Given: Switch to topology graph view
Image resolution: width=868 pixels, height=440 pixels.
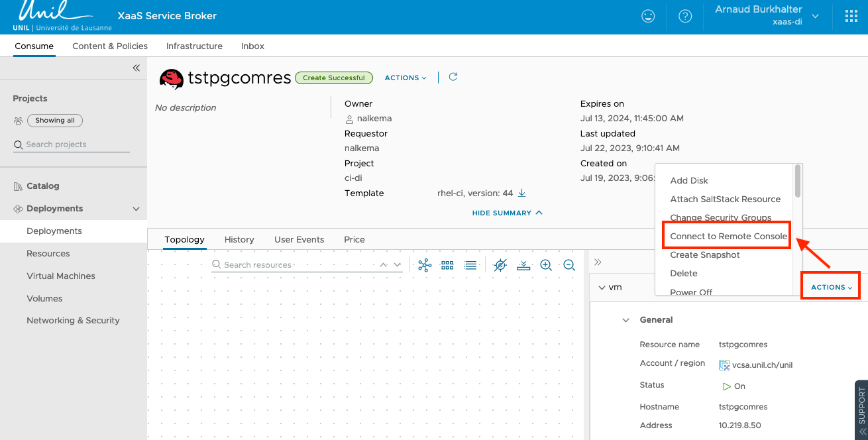Looking at the screenshot, I should point(425,265).
